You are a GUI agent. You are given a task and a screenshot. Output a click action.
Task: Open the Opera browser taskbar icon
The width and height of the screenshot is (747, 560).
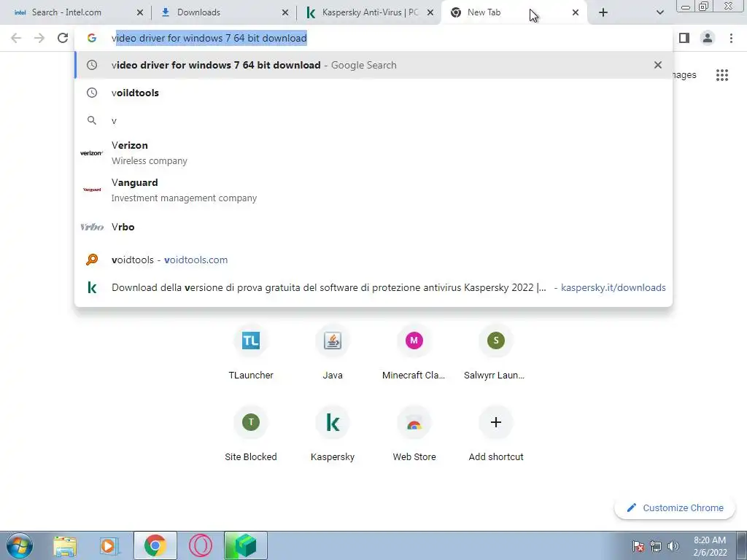(200, 545)
